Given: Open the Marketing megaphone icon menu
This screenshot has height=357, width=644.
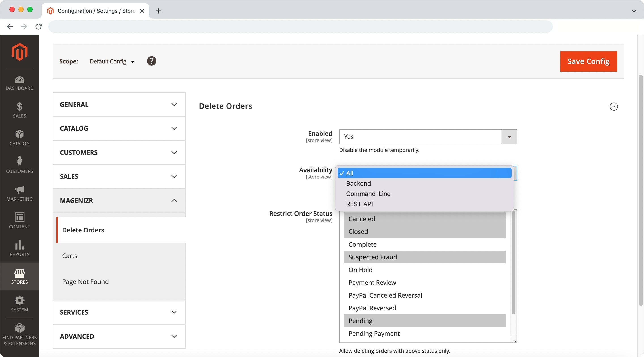Looking at the screenshot, I should (19, 193).
